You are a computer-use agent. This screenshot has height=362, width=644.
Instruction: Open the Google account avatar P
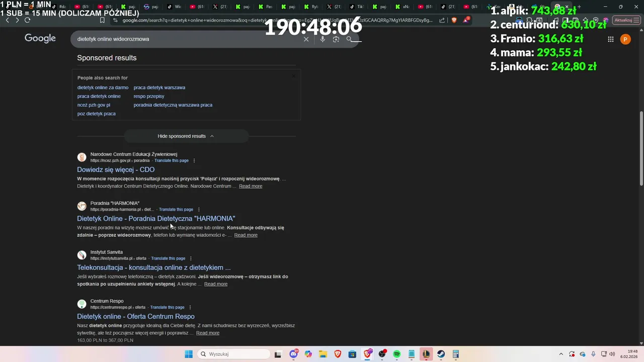click(625, 39)
